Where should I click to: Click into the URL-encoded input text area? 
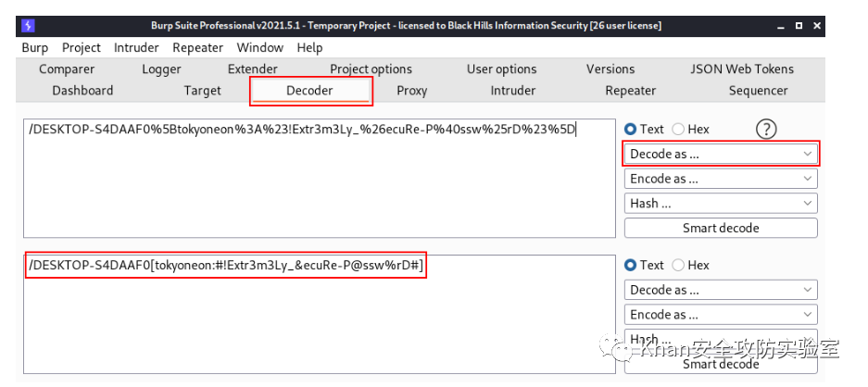[x=320, y=179]
